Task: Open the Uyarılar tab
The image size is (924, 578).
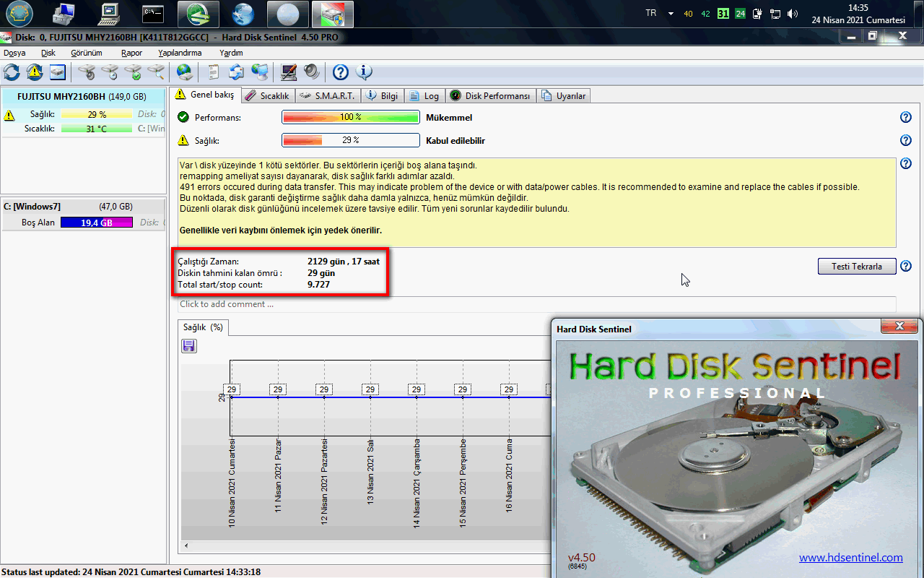Action: [x=564, y=95]
